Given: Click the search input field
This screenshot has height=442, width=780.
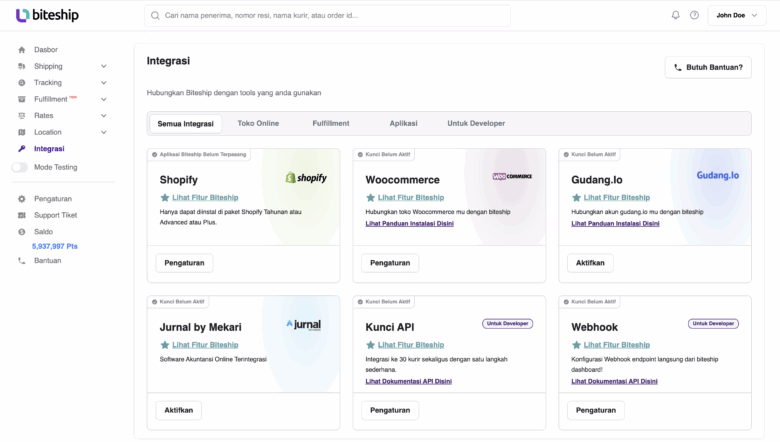Looking at the screenshot, I should pyautogui.click(x=330, y=16).
